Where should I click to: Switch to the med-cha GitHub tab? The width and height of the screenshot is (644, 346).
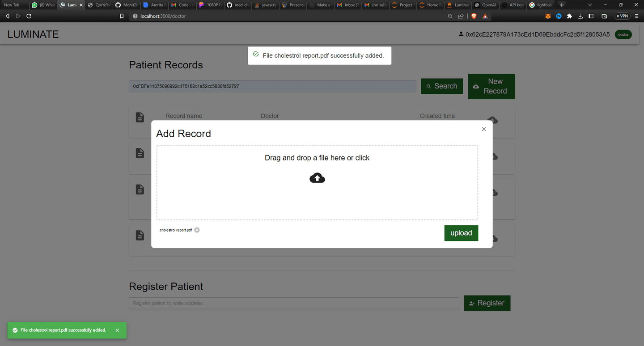237,5
